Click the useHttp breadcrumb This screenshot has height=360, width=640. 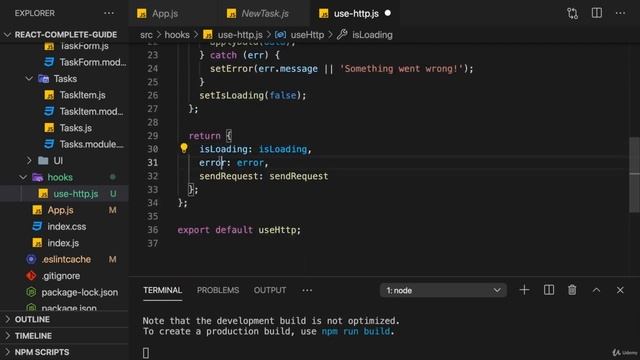(307, 35)
